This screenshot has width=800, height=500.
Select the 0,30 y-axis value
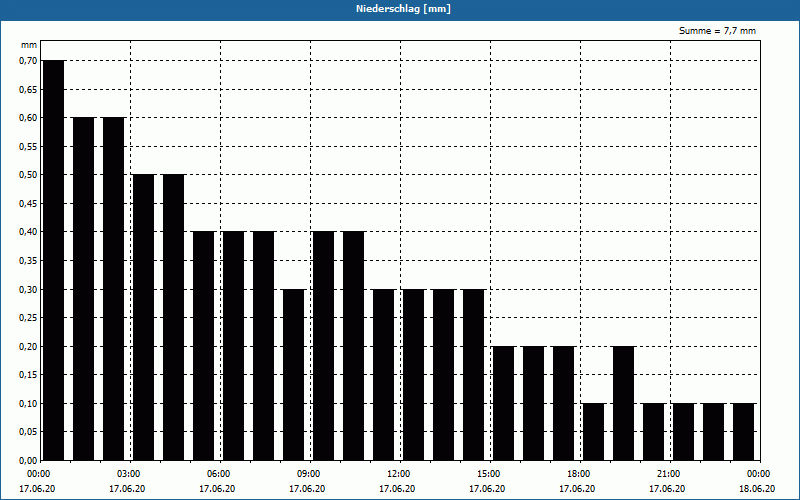pyautogui.click(x=29, y=289)
